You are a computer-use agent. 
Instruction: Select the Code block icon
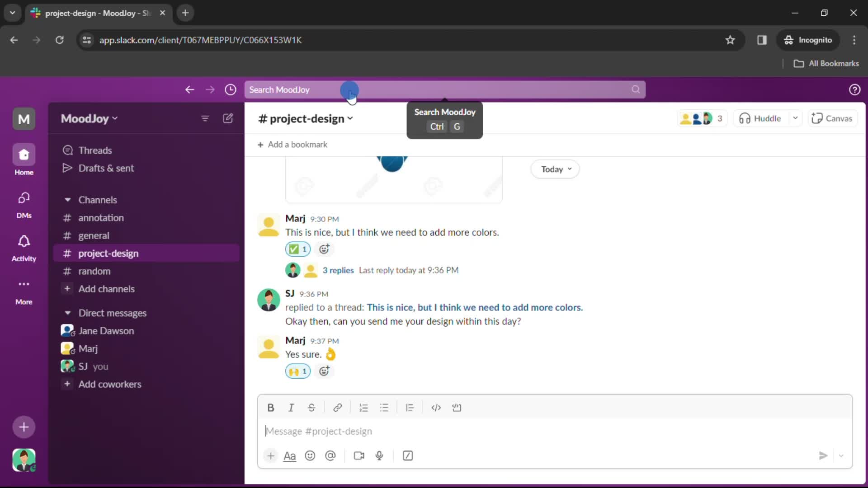coord(457,407)
